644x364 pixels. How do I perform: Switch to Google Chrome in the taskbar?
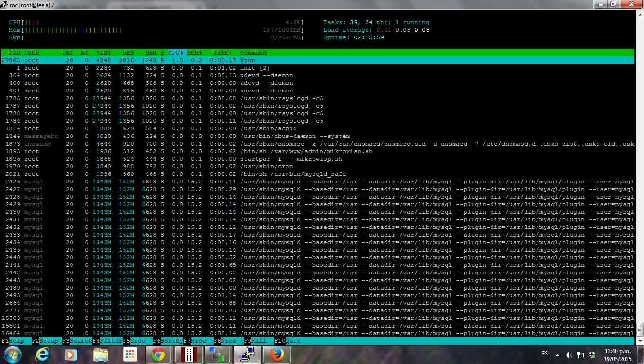[158, 355]
